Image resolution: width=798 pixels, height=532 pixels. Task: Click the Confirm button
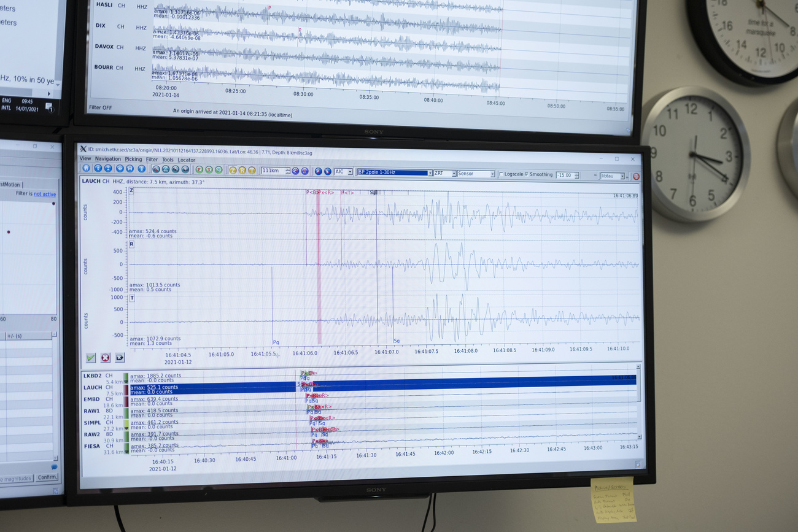coord(47,477)
